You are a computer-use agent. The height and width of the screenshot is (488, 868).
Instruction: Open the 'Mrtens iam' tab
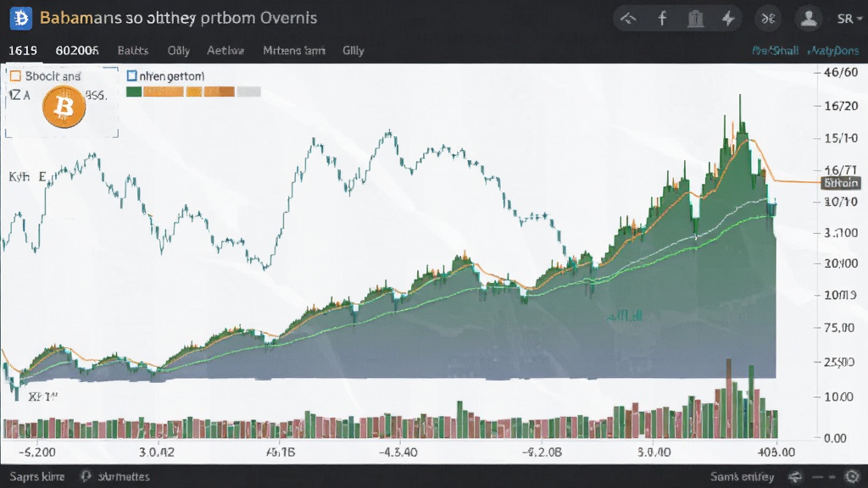pos(294,50)
